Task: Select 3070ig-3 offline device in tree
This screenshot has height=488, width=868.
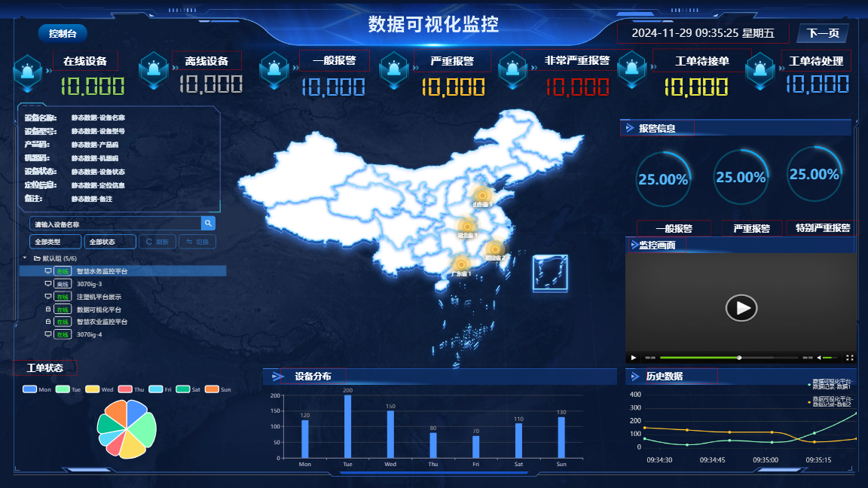Action: 89,284
